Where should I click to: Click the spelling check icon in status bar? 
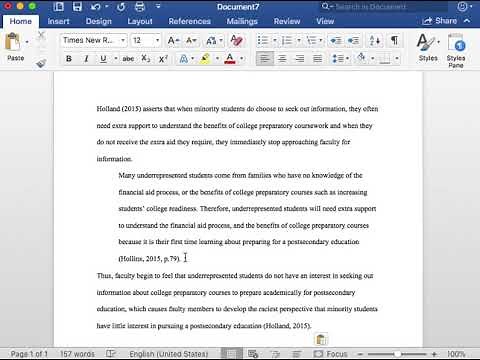[x=110, y=354]
